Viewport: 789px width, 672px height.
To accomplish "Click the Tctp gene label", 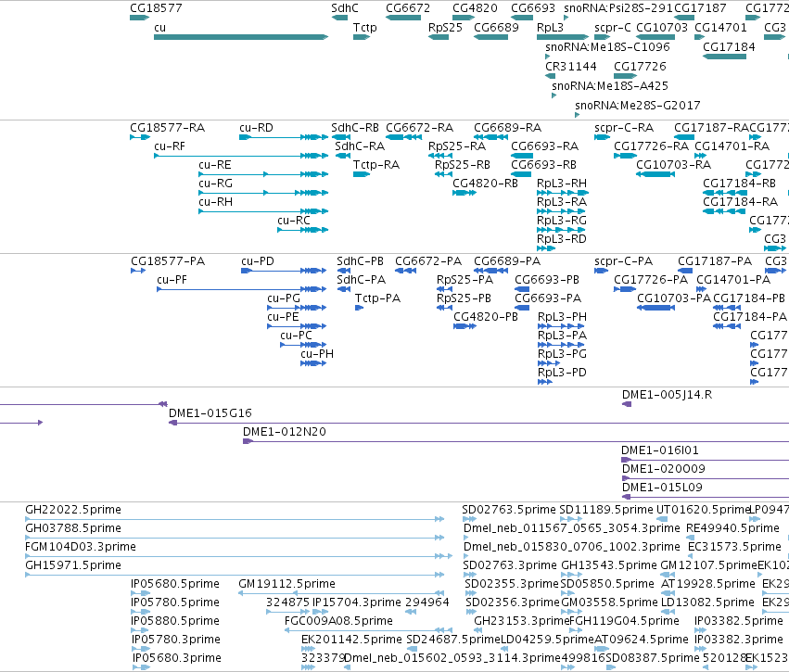I will click(x=364, y=28).
